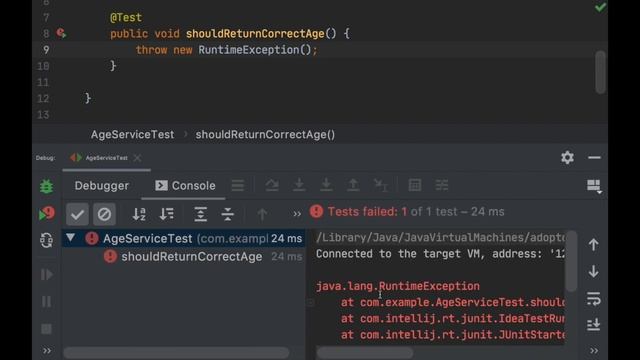Image resolution: width=640 pixels, height=360 pixels.
Task: Show more console side actions chevron
Action: pyautogui.click(x=594, y=350)
